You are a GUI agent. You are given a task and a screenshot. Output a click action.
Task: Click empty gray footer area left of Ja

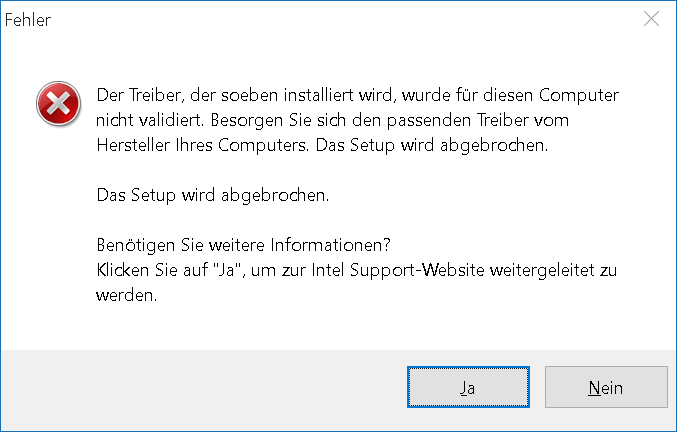(x=200, y=388)
